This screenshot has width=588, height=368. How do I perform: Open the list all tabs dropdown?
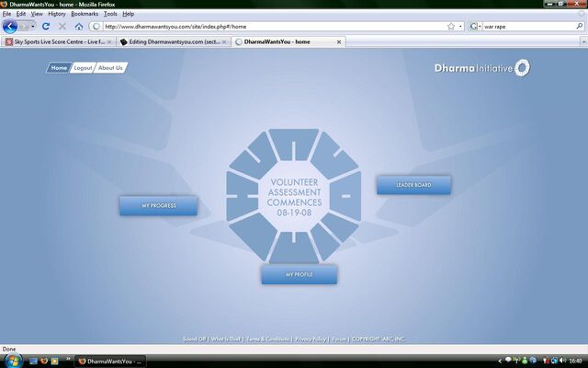click(583, 41)
